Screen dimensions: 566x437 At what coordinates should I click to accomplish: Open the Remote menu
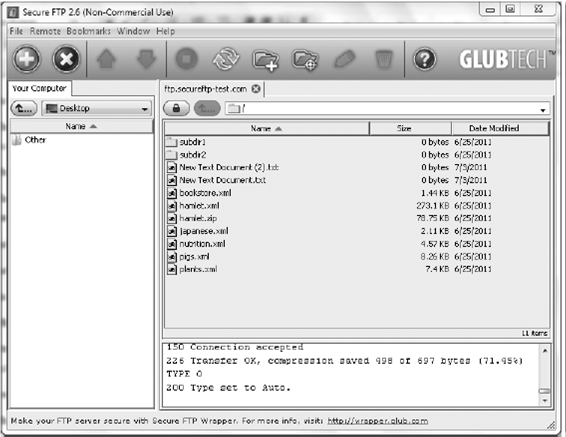(45, 31)
